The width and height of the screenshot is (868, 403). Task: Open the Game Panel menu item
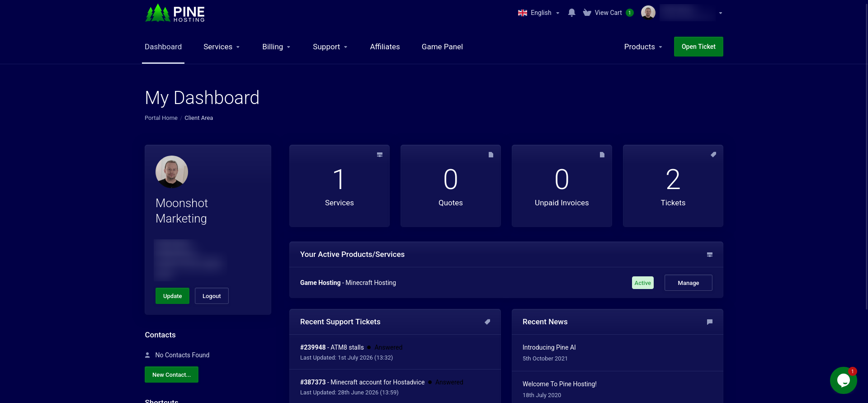point(442,47)
